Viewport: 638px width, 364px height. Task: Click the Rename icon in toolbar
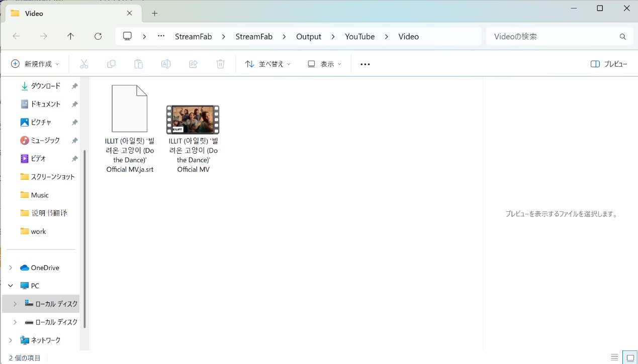pos(165,64)
